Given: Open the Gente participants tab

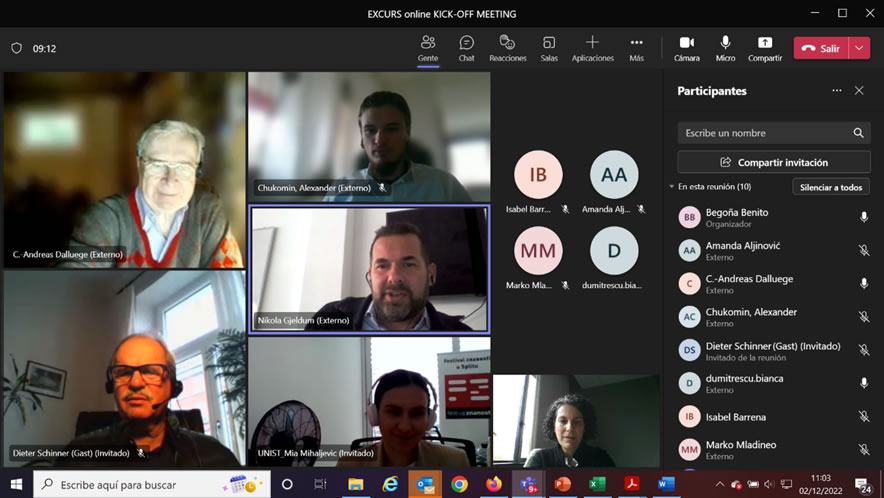Looking at the screenshot, I should 428,49.
